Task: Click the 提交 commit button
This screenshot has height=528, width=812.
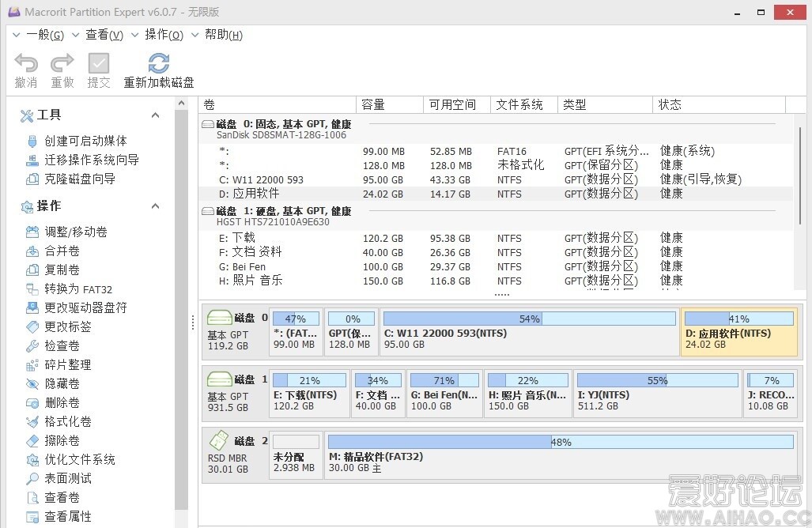Action: 98,69
